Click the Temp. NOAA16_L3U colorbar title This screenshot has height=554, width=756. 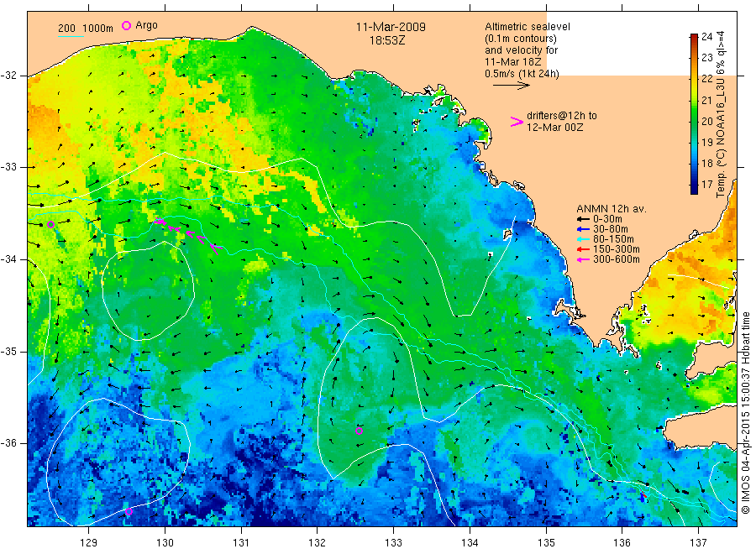(x=721, y=114)
